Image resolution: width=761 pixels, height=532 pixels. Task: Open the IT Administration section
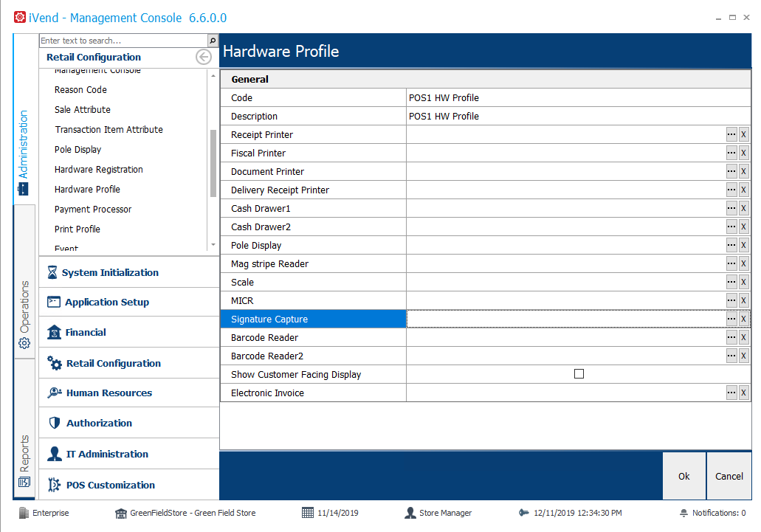128,454
